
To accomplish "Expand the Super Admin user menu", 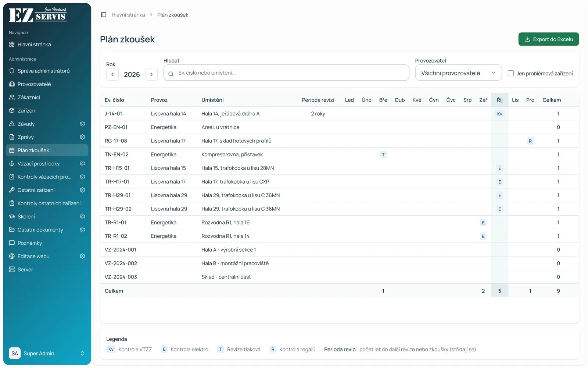I will [47, 353].
